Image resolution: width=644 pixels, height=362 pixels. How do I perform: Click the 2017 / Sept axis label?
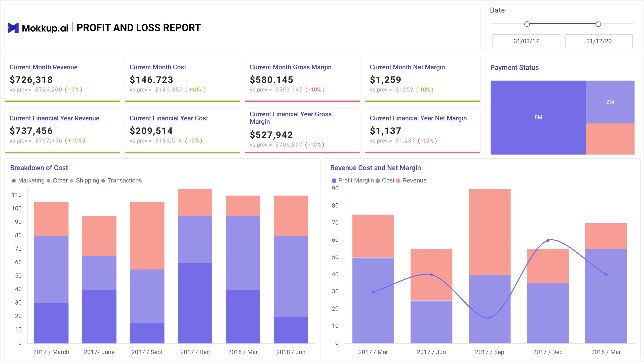pos(147,352)
